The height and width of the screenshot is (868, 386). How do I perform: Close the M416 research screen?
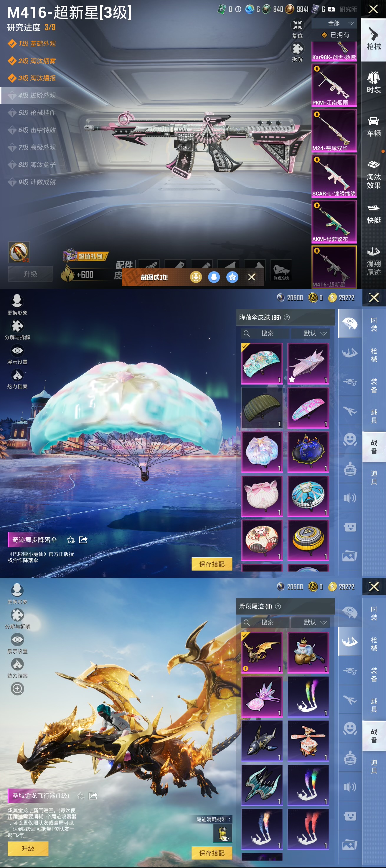[x=374, y=9]
